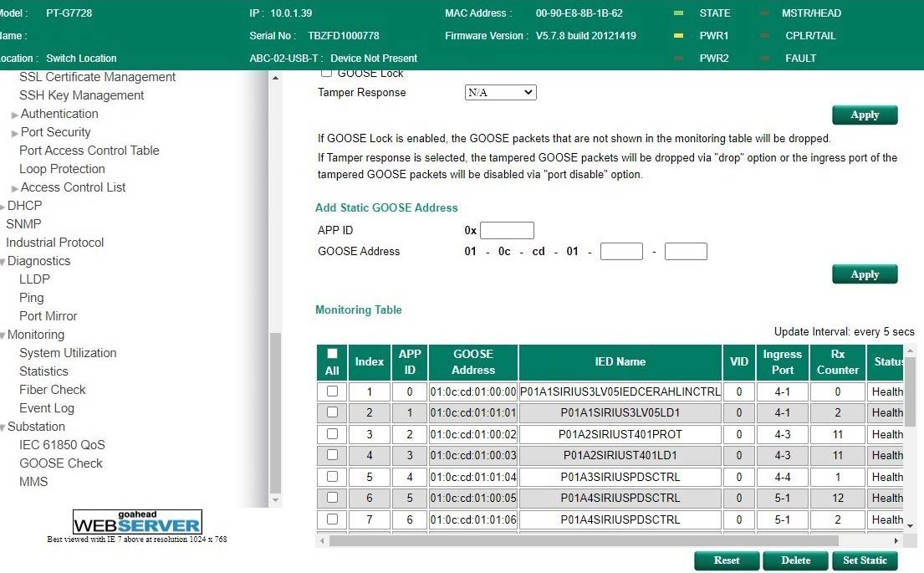Expand the Access Control List arrow

coord(15,189)
